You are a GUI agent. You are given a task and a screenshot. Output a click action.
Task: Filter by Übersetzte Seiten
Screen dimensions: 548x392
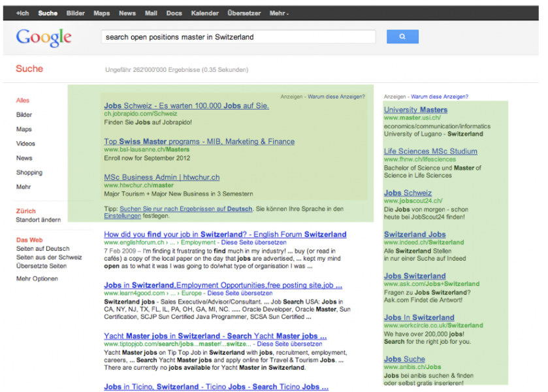point(42,266)
